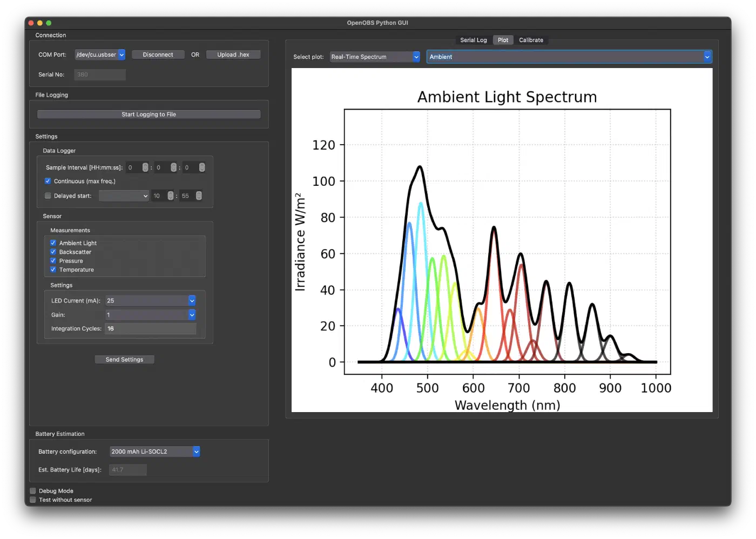Click the Disconnect button
This screenshot has height=539, width=756.
[158, 55]
